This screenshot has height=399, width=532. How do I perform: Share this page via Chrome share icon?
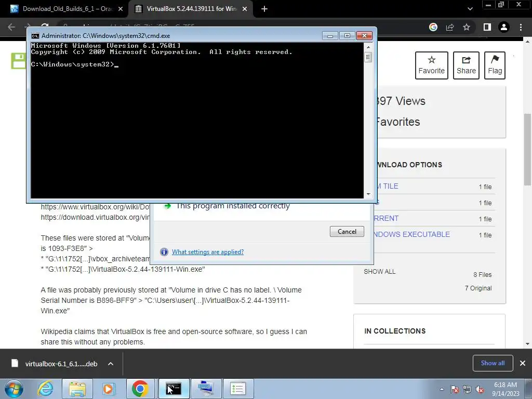(450, 27)
